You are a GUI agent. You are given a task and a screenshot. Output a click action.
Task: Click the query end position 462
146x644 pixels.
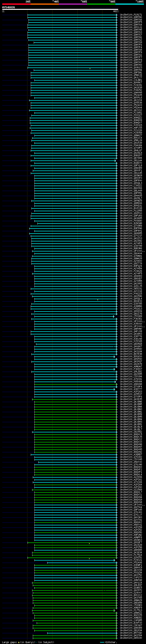[115, 11]
